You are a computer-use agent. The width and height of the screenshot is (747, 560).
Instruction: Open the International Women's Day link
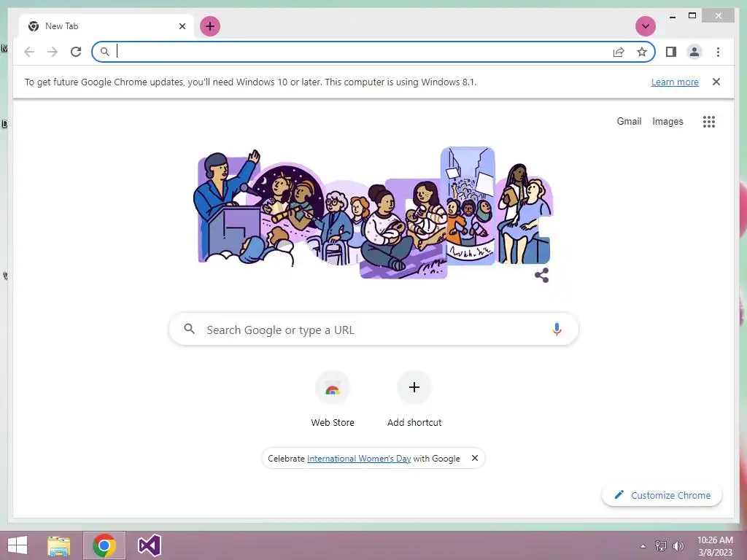359,458
